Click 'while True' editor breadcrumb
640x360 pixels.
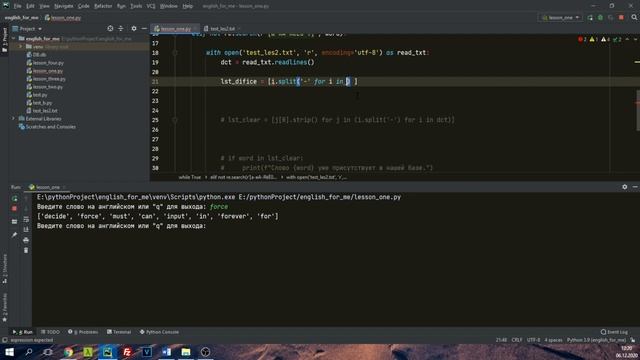coord(190,178)
